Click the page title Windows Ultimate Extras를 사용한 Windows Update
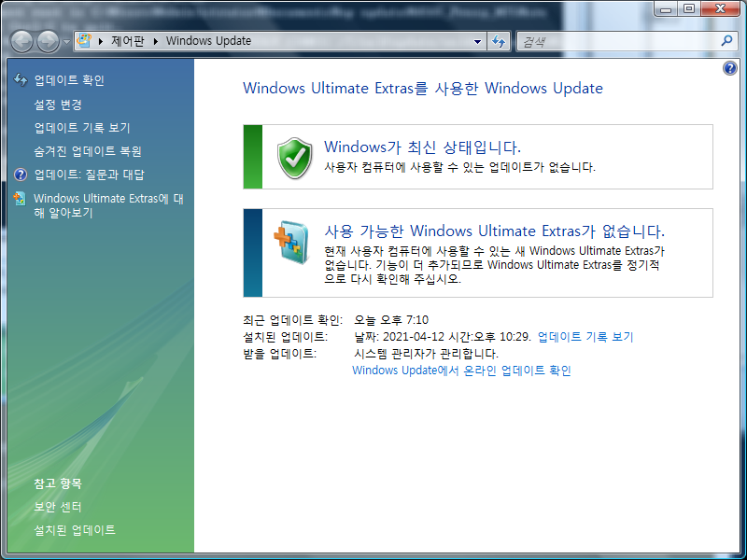Image resolution: width=747 pixels, height=560 pixels. [423, 88]
